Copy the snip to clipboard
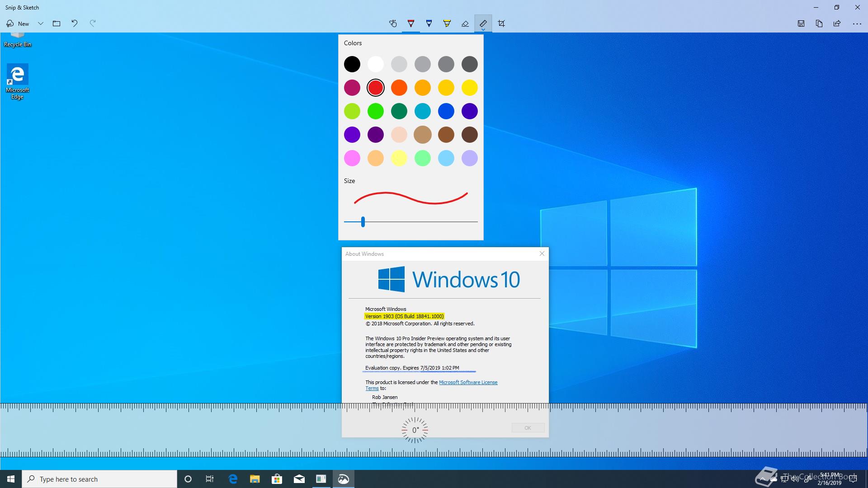The width and height of the screenshot is (868, 488). 819,23
